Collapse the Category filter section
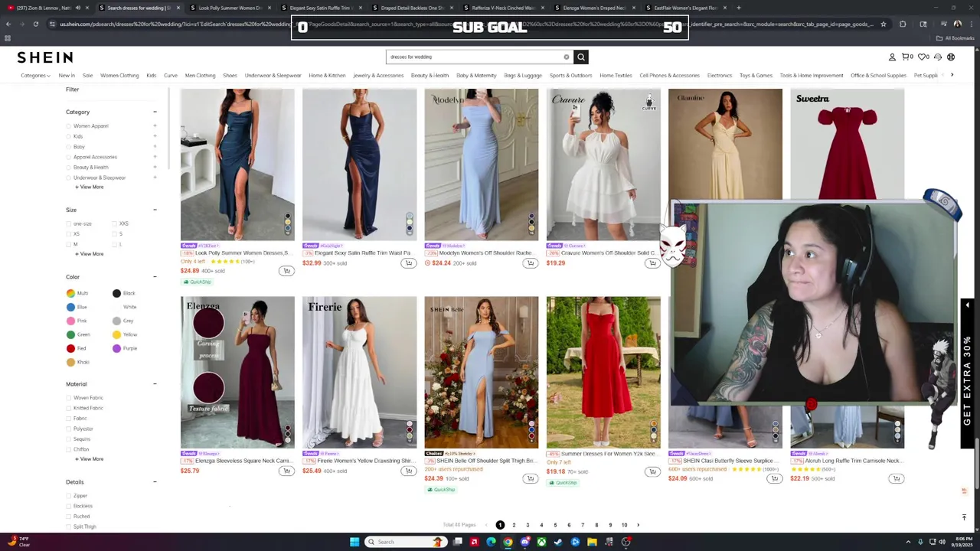The image size is (980, 551). coord(155,112)
